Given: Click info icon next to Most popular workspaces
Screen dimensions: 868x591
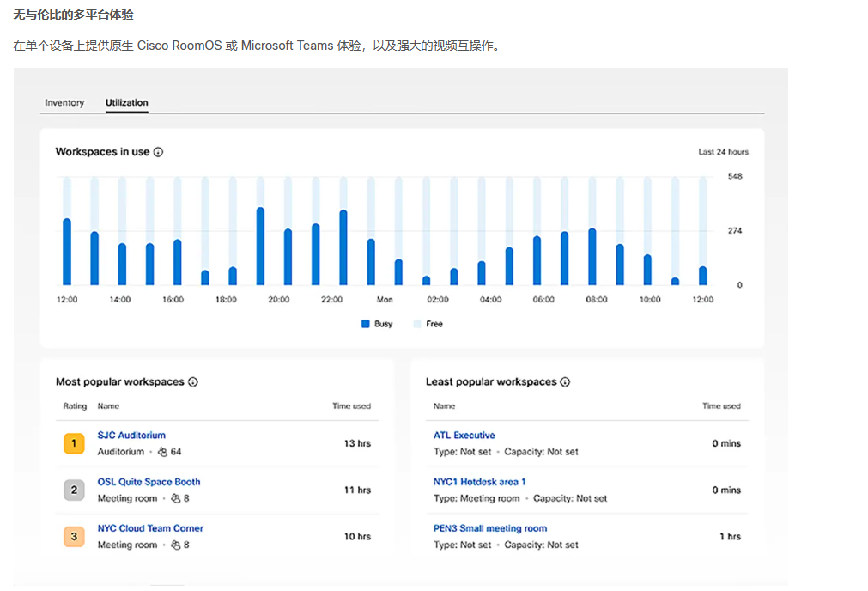Looking at the screenshot, I should (193, 382).
